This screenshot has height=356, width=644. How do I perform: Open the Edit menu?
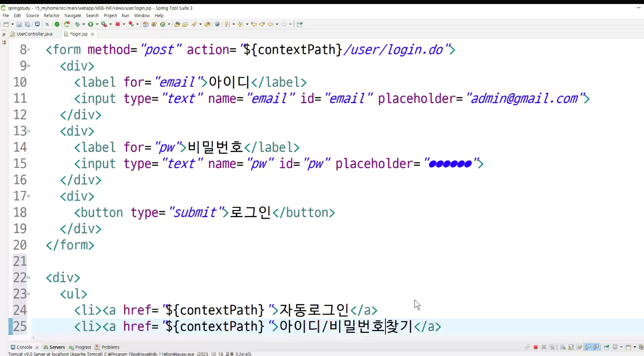pos(17,16)
